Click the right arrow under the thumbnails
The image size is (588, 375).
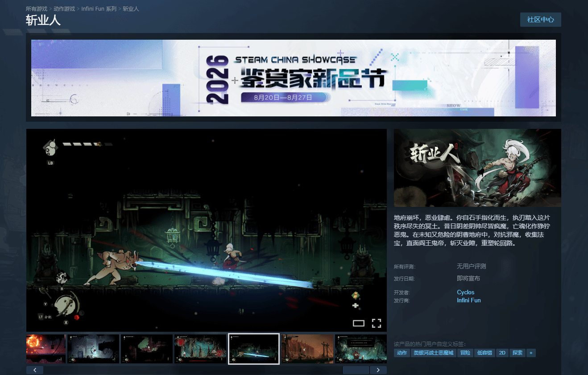tap(378, 370)
